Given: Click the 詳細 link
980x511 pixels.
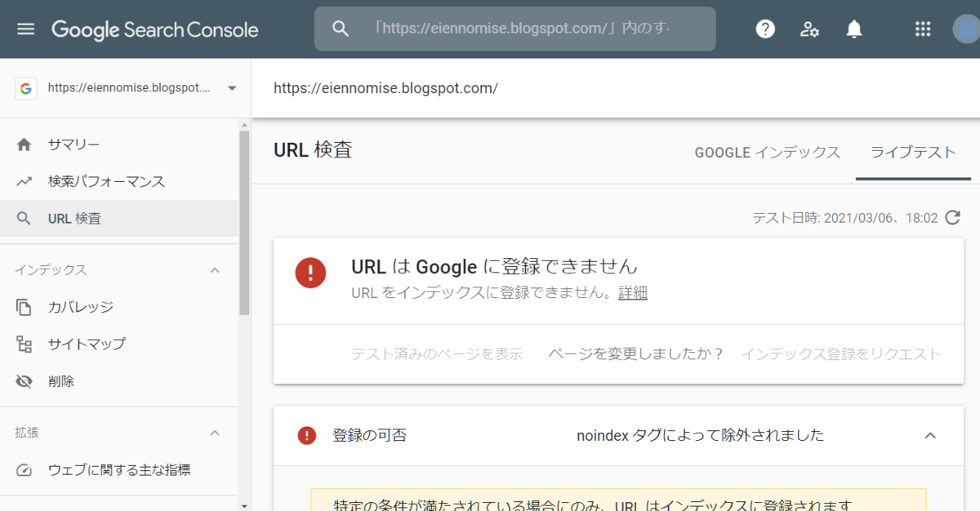Looking at the screenshot, I should point(633,292).
